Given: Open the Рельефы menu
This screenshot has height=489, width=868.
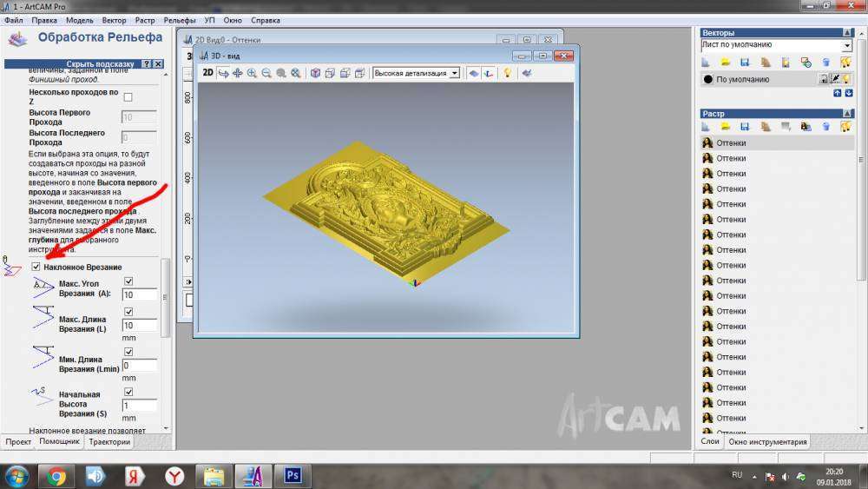Looking at the screenshot, I should (x=180, y=19).
